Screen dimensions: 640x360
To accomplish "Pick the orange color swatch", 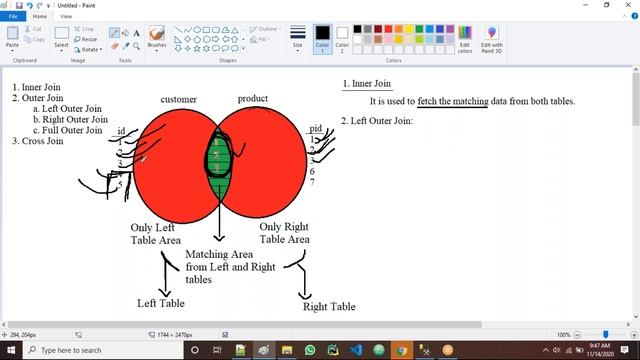I will pyautogui.click(x=398, y=29).
